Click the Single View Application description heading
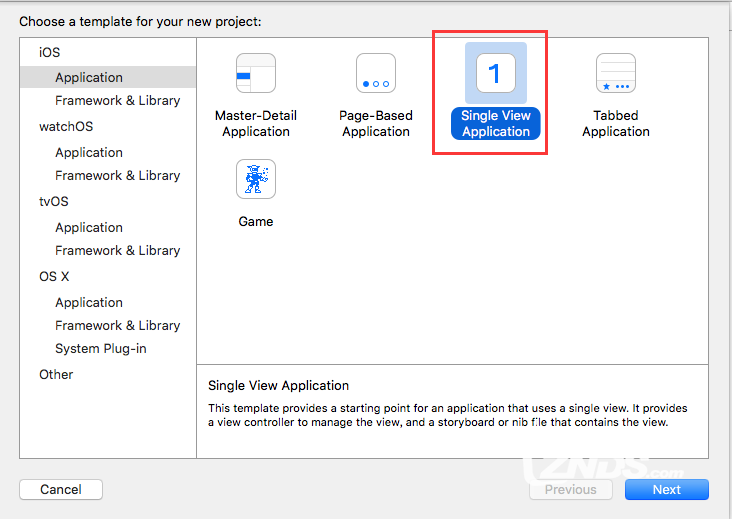The image size is (732, 519). click(278, 386)
